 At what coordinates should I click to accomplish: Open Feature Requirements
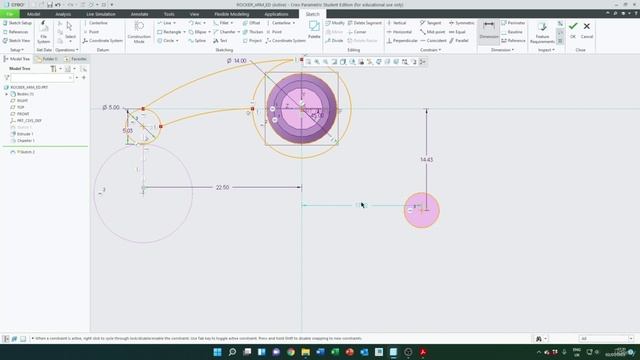[542, 33]
